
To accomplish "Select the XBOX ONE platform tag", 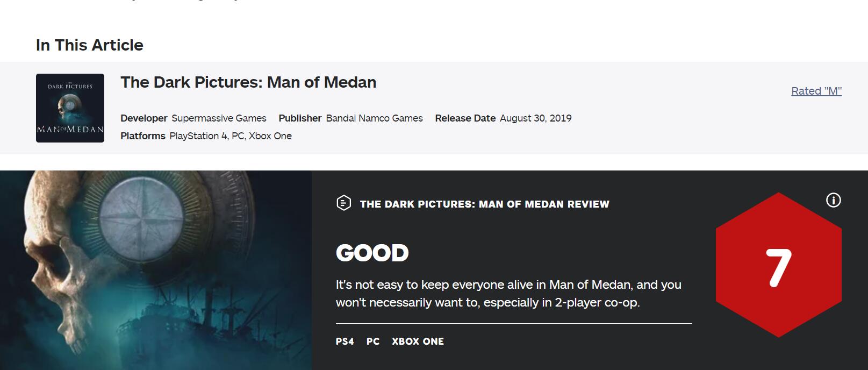I will click(418, 341).
